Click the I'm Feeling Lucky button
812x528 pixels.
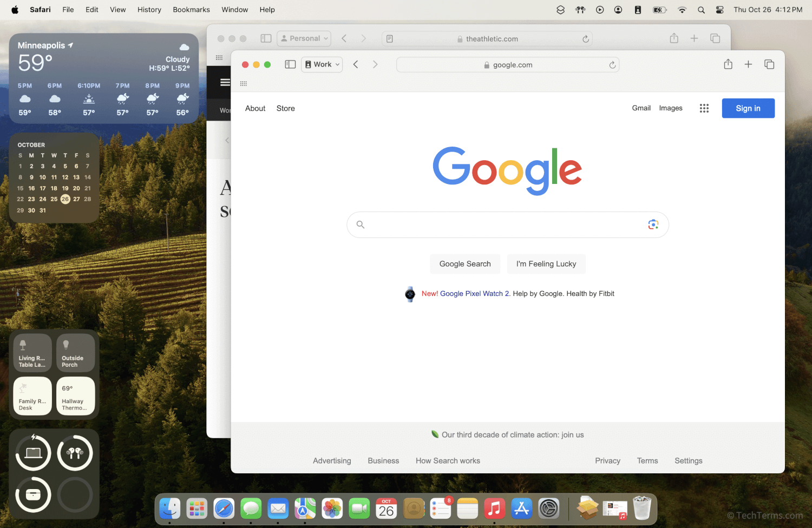[546, 264]
